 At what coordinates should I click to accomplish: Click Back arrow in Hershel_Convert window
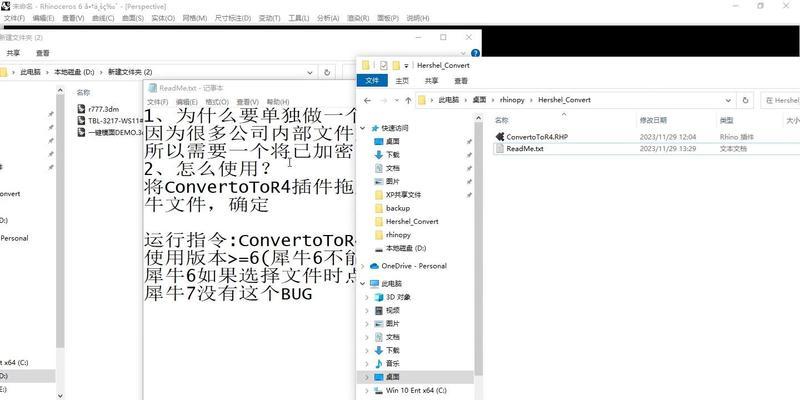[x=367, y=101]
